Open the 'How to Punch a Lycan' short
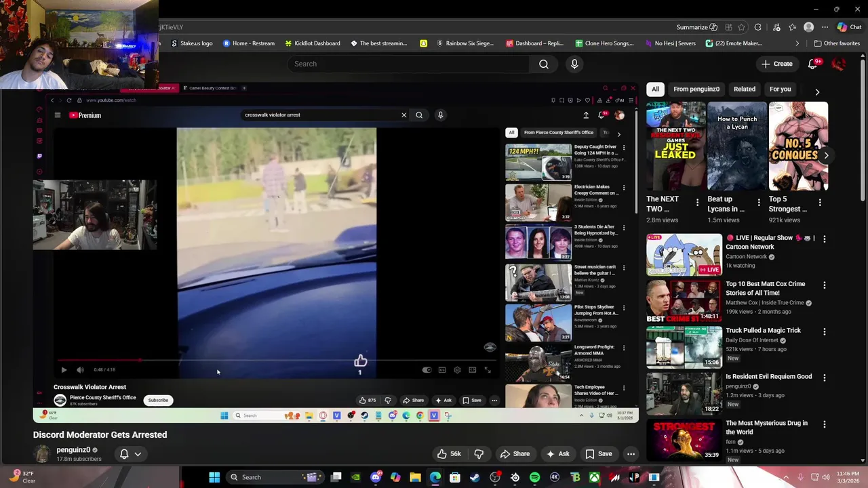The width and height of the screenshot is (868, 488). pyautogui.click(x=736, y=146)
